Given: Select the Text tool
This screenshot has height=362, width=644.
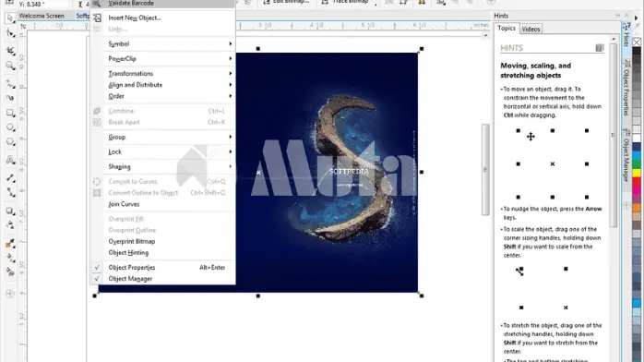Looking at the screenshot, I should point(10,160).
